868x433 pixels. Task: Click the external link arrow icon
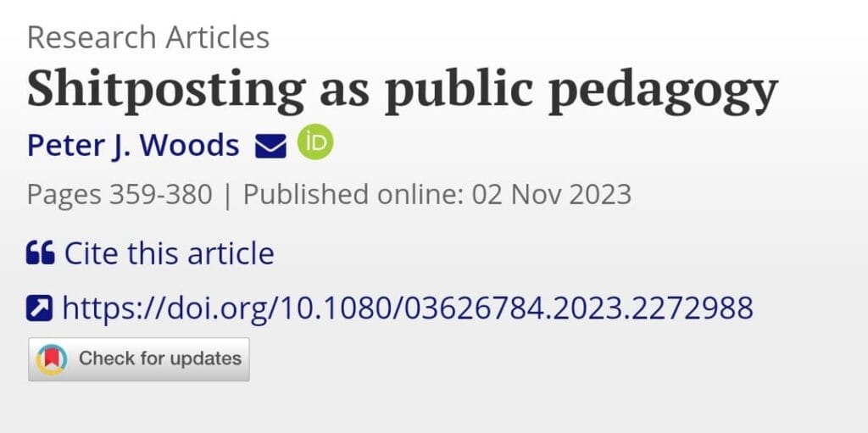click(40, 308)
